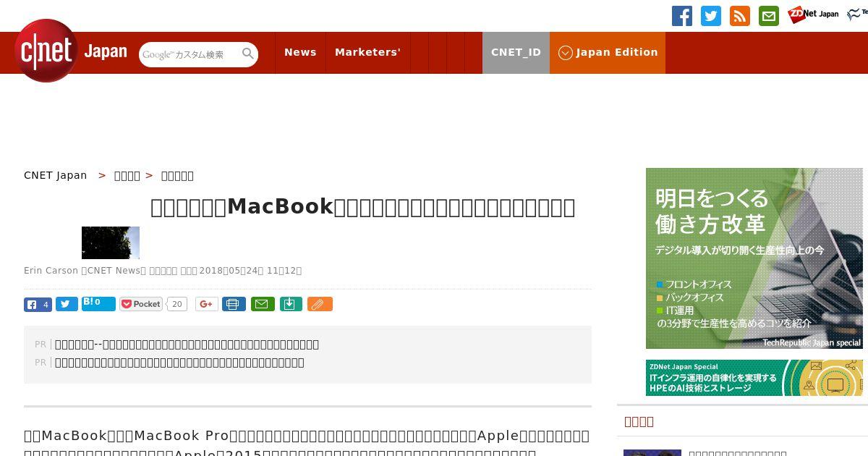Click author name Erin Carson
This screenshot has width=868, height=456.
(x=51, y=271)
